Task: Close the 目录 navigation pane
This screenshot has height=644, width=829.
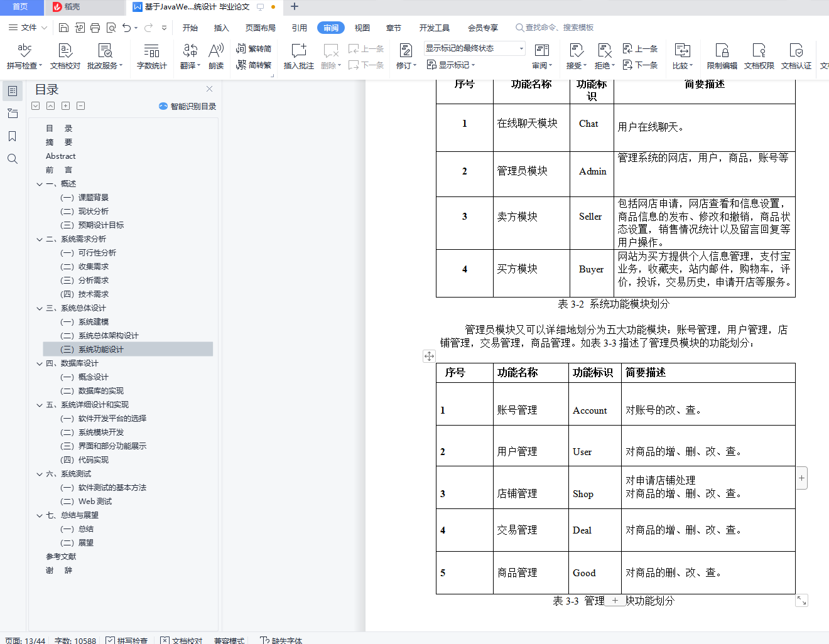Action: pos(210,89)
